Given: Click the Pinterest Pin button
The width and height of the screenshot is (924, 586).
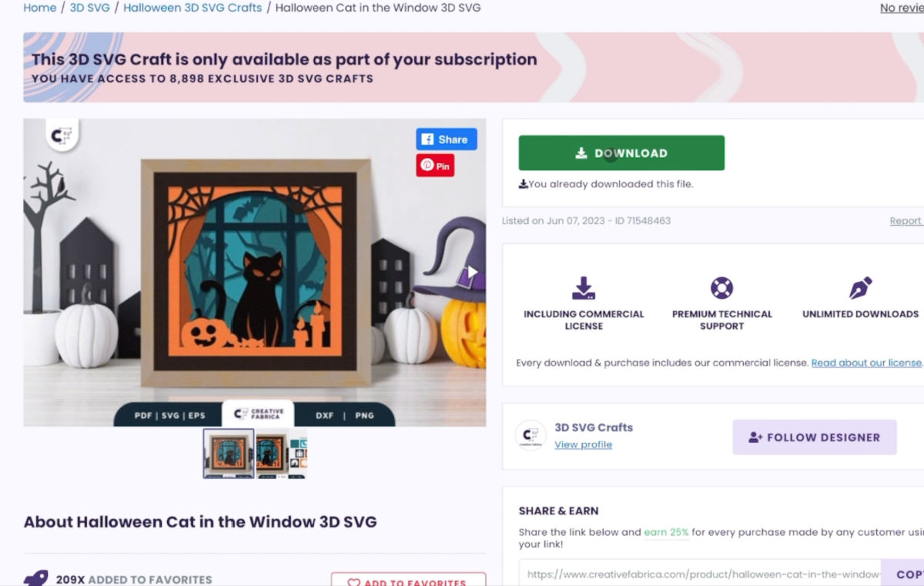Looking at the screenshot, I should click(435, 166).
